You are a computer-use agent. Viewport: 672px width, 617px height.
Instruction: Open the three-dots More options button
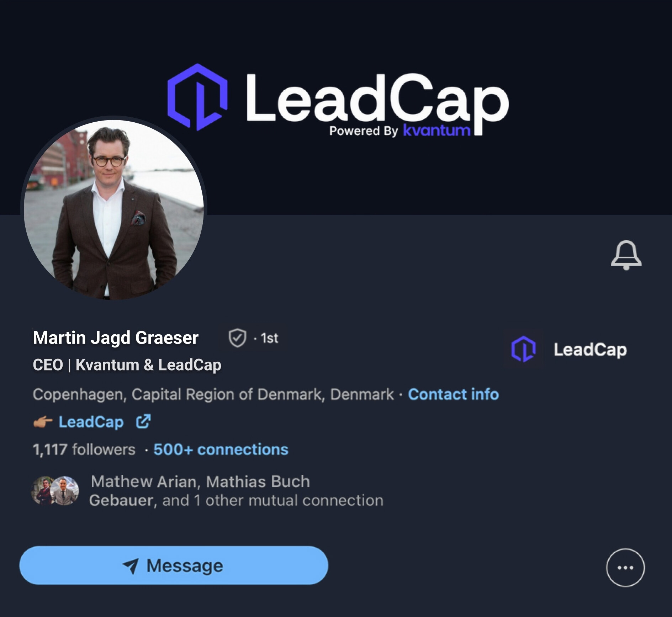pos(625,568)
